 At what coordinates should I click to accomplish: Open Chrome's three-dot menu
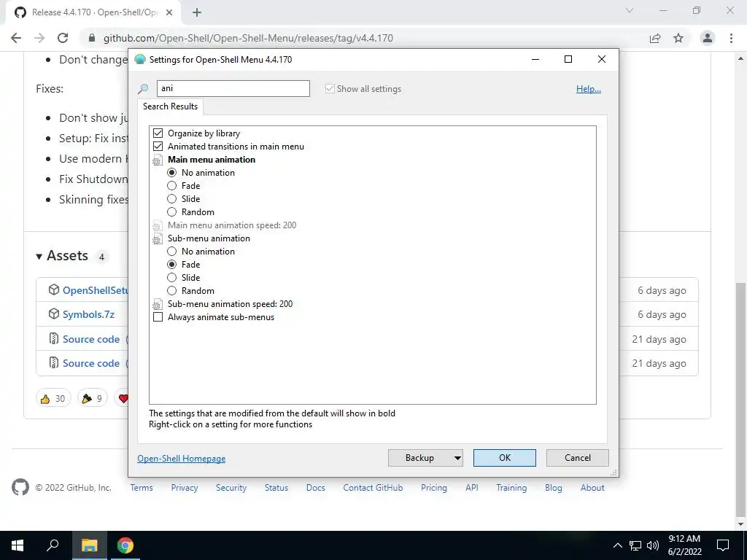pos(731,38)
